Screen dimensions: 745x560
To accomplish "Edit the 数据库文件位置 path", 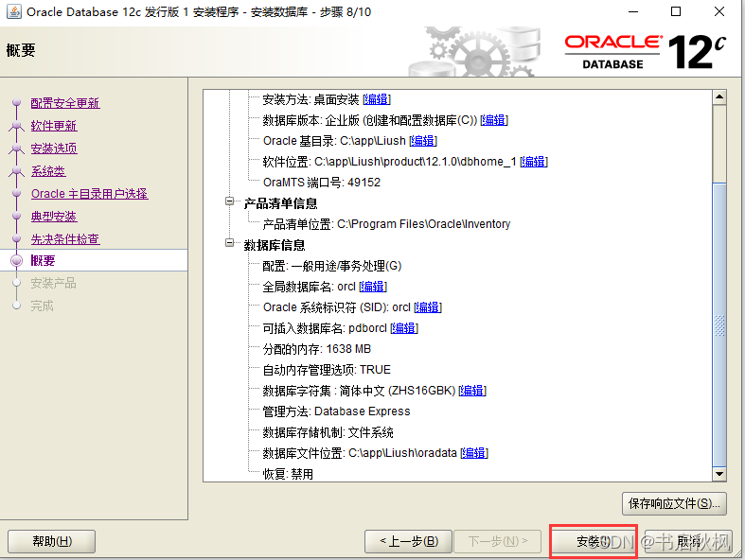I will (474, 453).
